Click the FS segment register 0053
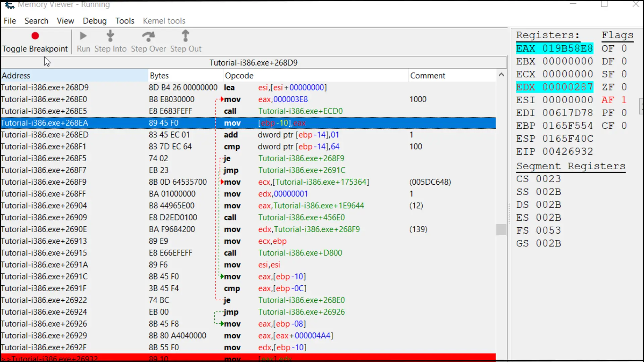The height and width of the screenshot is (362, 644). coord(539,231)
